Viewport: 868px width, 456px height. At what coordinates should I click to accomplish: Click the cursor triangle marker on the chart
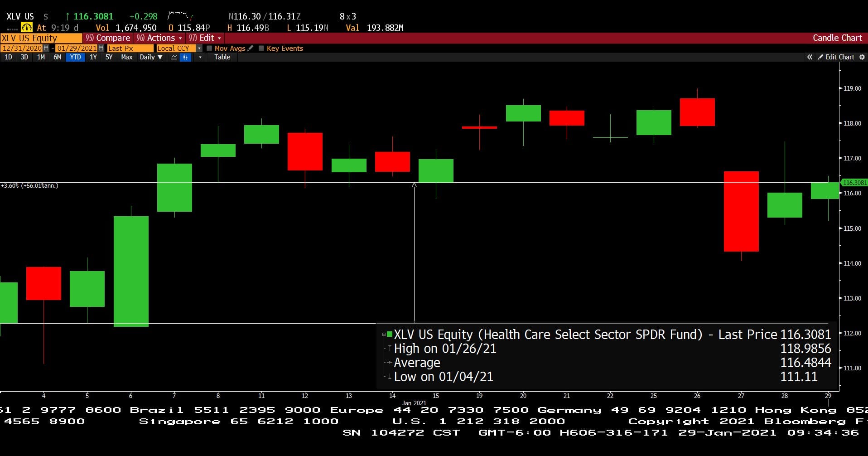pos(414,185)
